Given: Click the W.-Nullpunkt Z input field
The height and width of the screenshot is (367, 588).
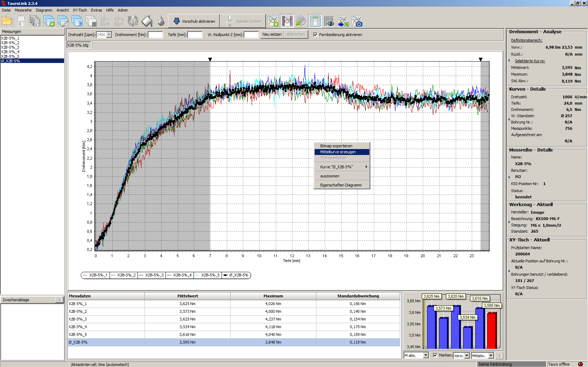Looking at the screenshot, I should pos(251,35).
